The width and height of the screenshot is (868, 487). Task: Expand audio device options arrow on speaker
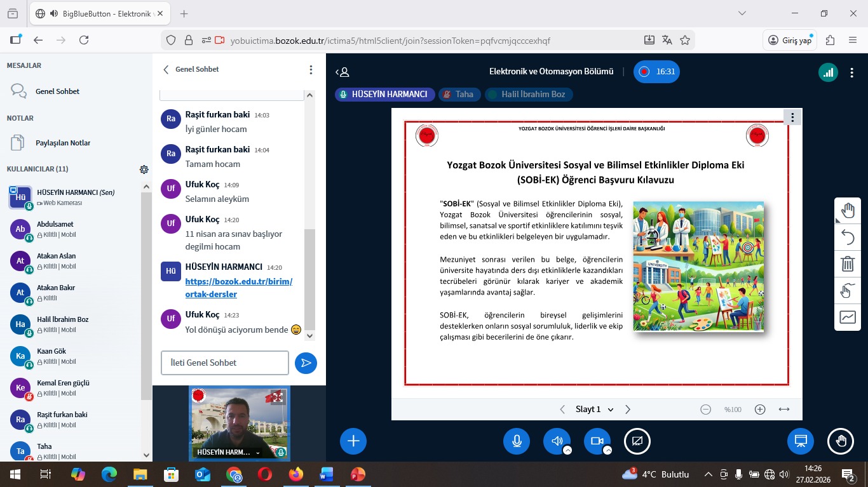click(567, 450)
